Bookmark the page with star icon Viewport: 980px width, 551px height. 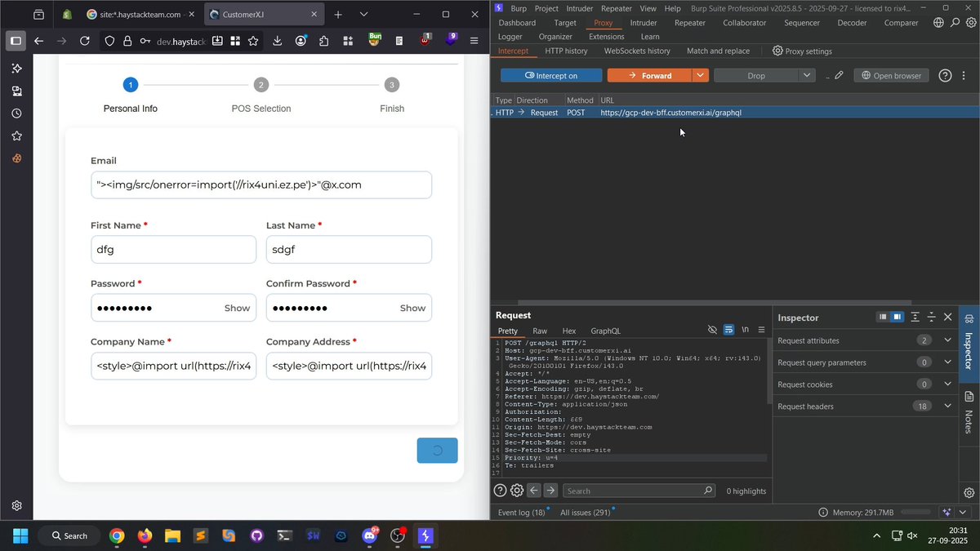[x=253, y=41]
